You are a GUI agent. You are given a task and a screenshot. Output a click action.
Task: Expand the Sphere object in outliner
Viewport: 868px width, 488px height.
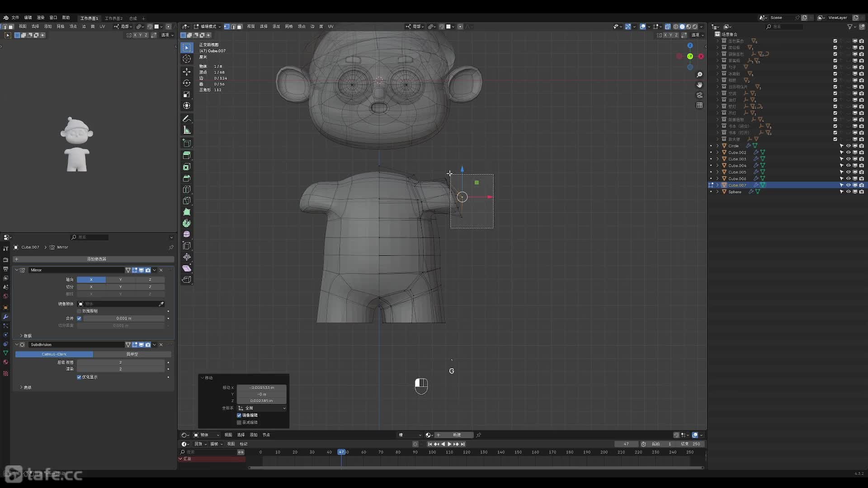[717, 192]
